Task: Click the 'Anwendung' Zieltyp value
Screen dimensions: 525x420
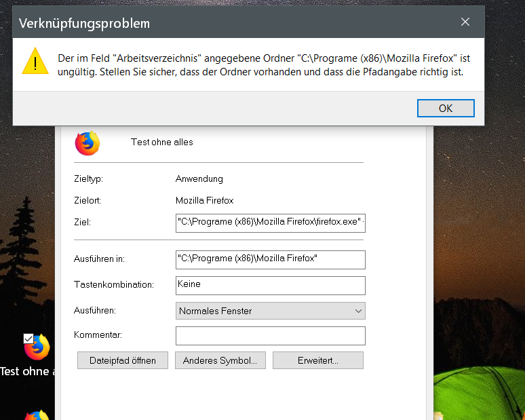Action: (x=199, y=179)
